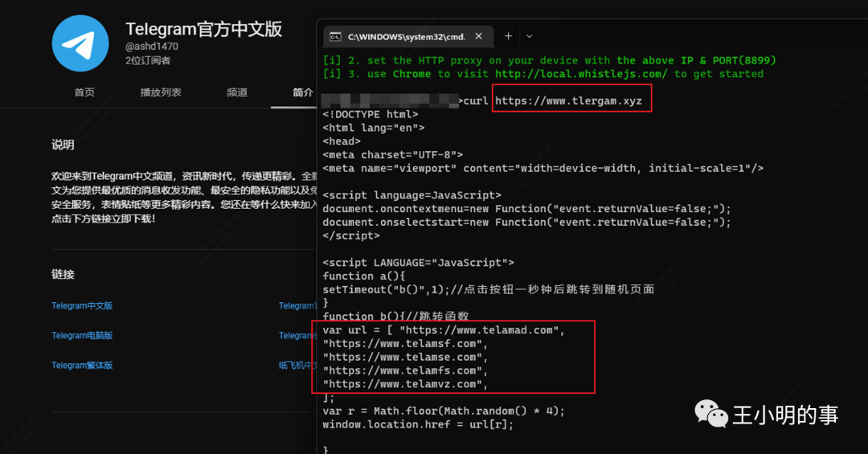
Task: Open the 首页 tab
Action: point(84,92)
